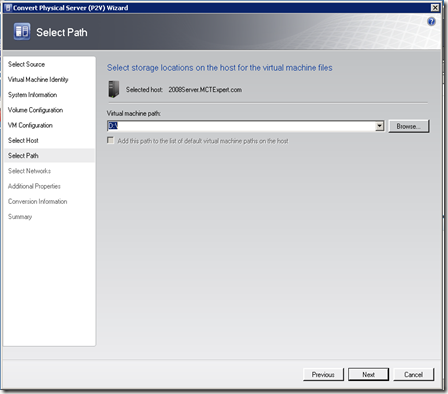Close the P2V Wizard window
Image resolution: width=448 pixels, height=394 pixels.
(435, 8)
